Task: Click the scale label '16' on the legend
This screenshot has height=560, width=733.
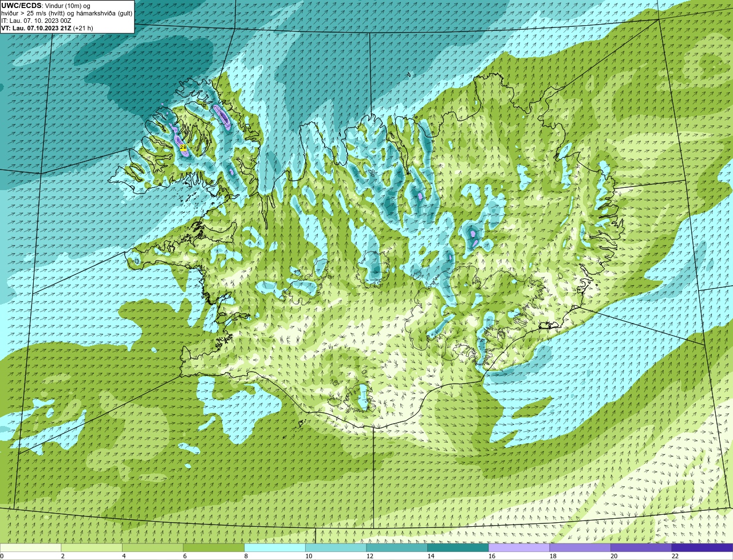Action: coord(492,556)
